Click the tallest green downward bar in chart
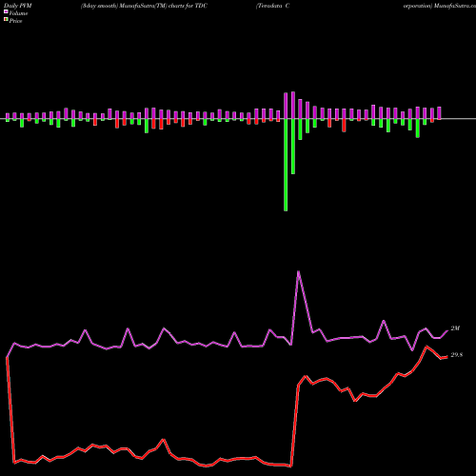 tap(286, 165)
